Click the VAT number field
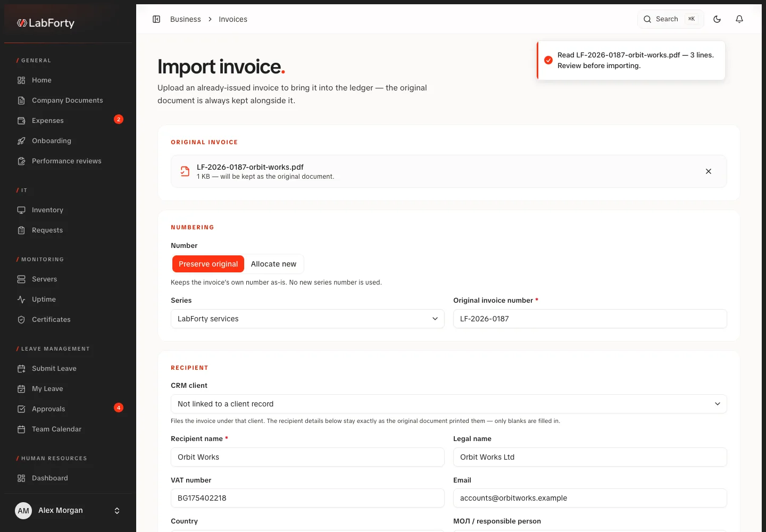 (x=307, y=498)
